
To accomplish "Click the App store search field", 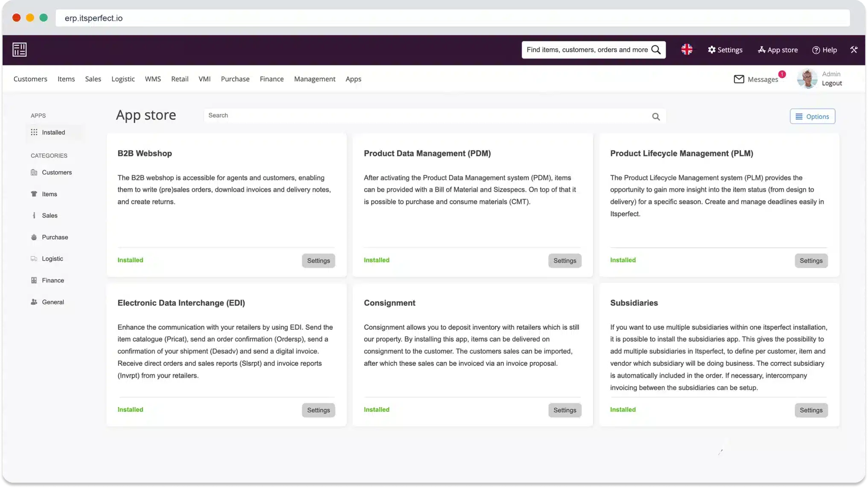I will 435,116.
